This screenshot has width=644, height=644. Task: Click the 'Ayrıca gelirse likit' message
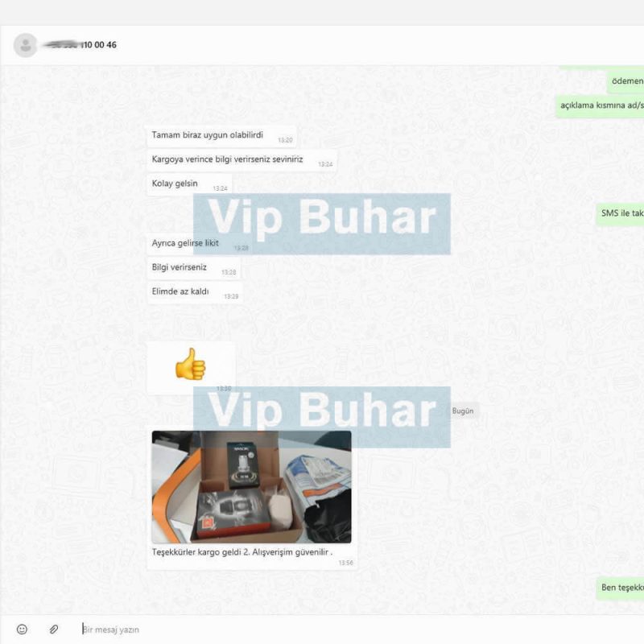pos(185,243)
